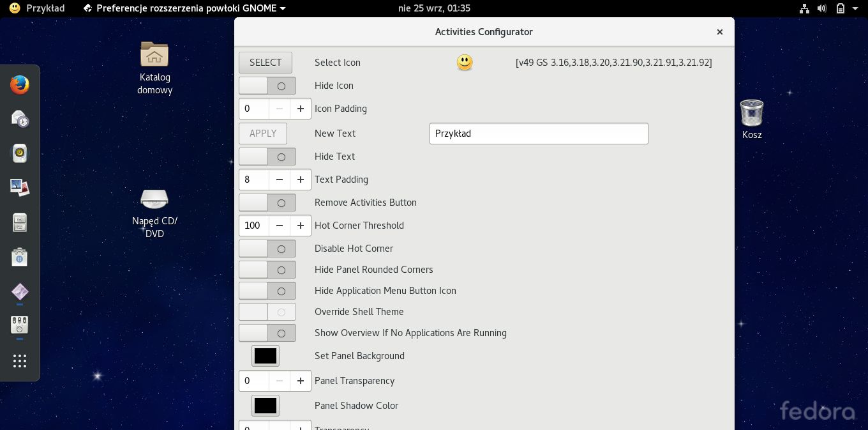Increase Text Padding with plus button
Viewport: 868px width, 430px height.
pyautogui.click(x=301, y=180)
